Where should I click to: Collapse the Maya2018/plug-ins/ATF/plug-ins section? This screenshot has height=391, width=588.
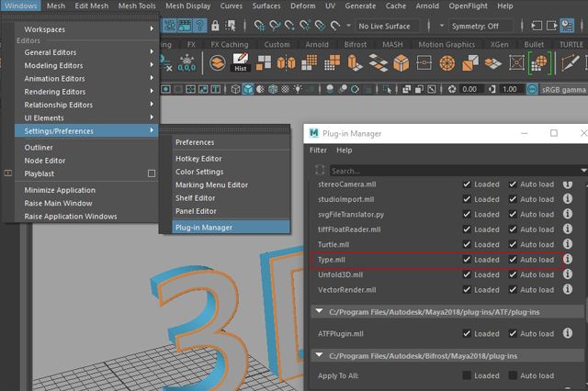319,311
